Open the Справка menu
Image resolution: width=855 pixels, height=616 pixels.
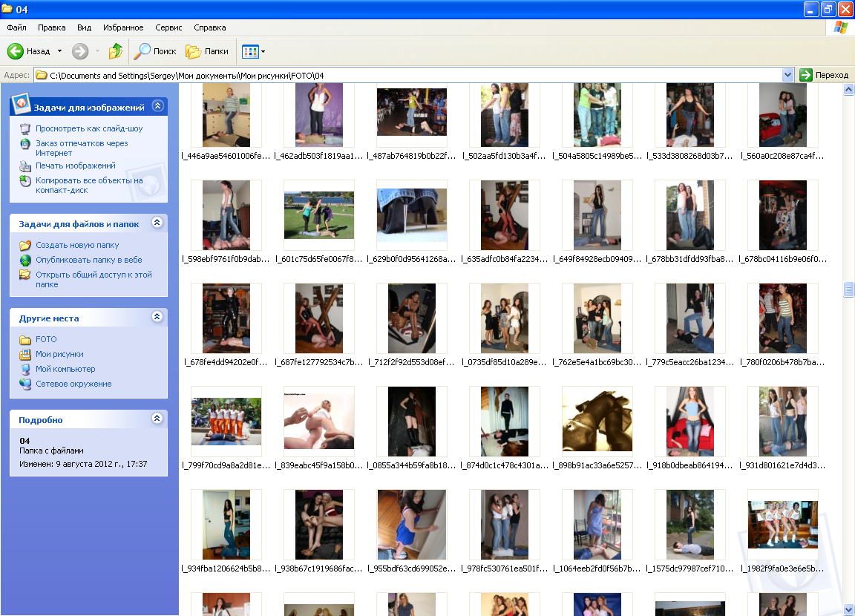(209, 27)
